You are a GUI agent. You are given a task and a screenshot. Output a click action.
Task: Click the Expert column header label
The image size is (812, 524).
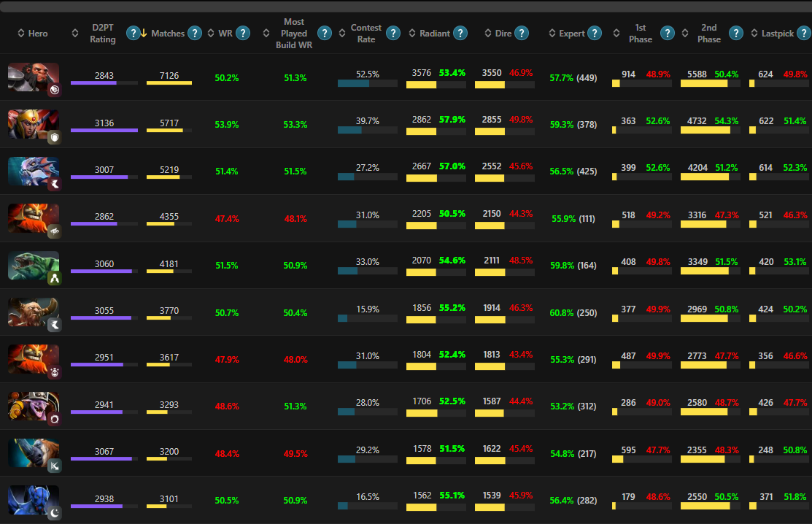coord(572,33)
